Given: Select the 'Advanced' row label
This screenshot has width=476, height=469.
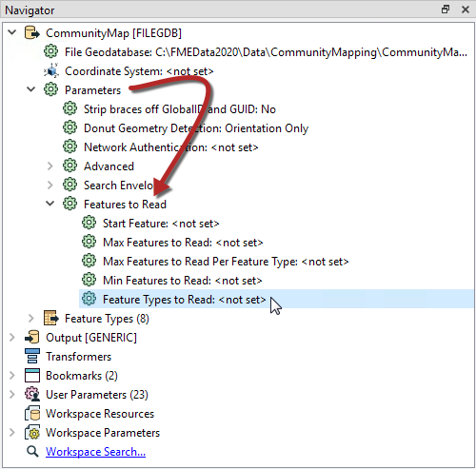Looking at the screenshot, I should pos(109,166).
